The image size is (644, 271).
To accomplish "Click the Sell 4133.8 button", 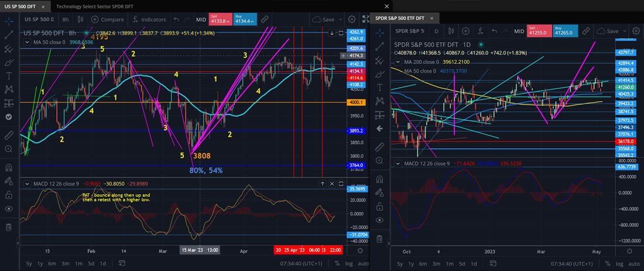I will (220, 19).
